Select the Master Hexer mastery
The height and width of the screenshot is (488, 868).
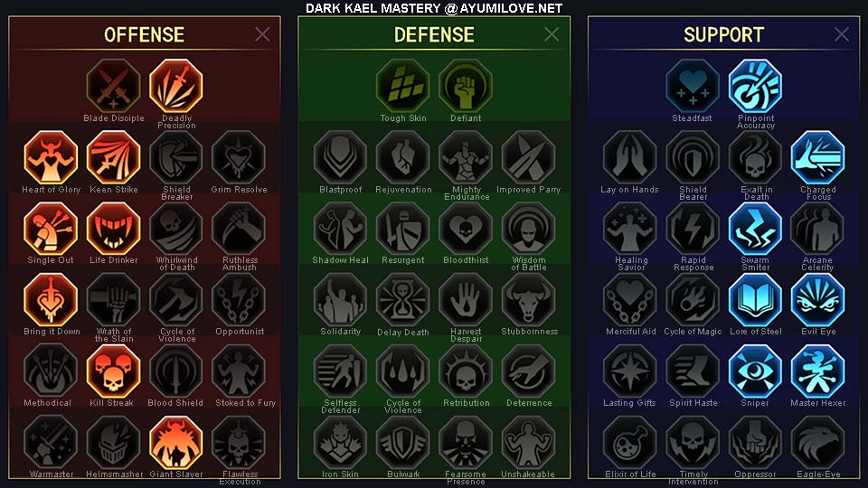coord(817,371)
